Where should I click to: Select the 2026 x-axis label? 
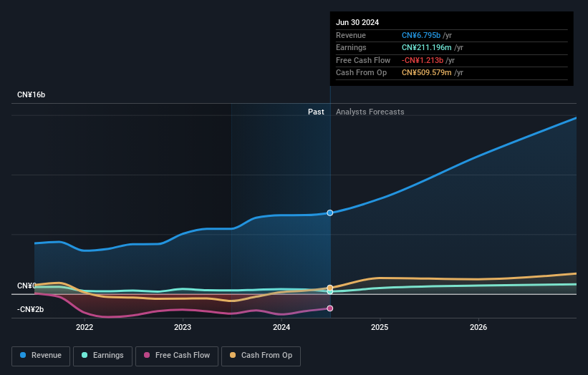(x=478, y=328)
